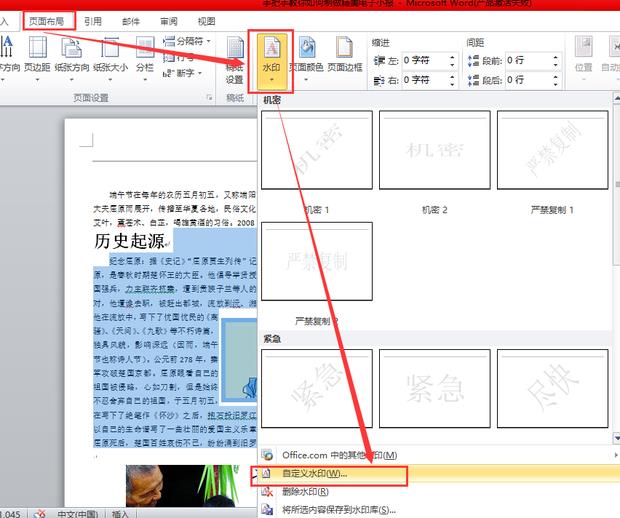Open Office.com 中的其他水印 submenu
620x518 pixels.
[439, 455]
